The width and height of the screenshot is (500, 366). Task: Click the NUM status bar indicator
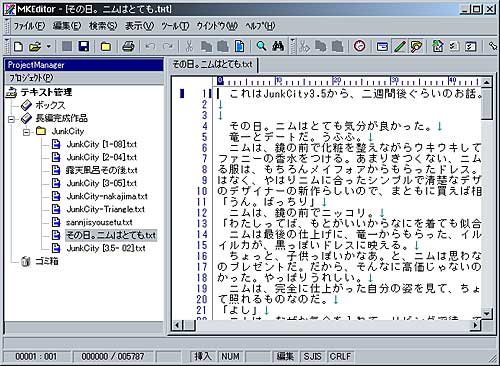tap(230, 356)
